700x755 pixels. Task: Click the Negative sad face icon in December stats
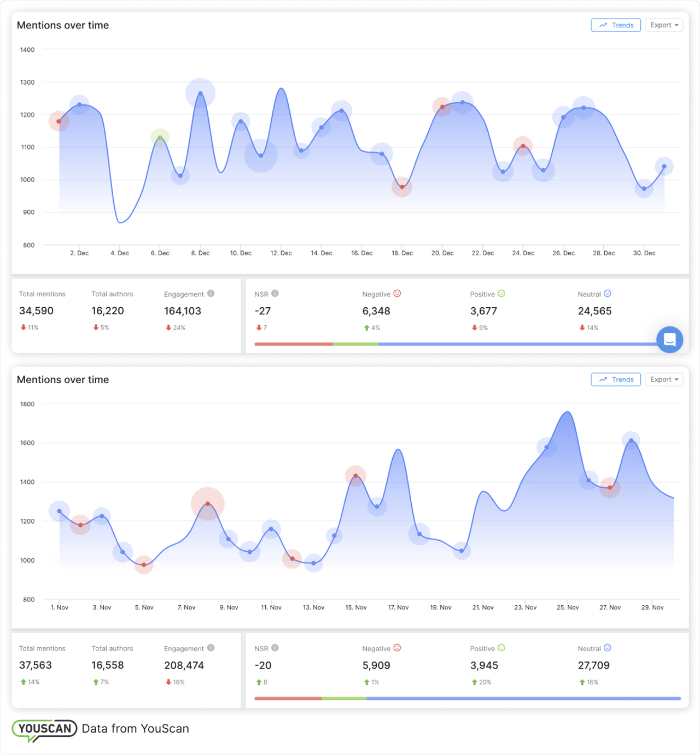point(398,294)
